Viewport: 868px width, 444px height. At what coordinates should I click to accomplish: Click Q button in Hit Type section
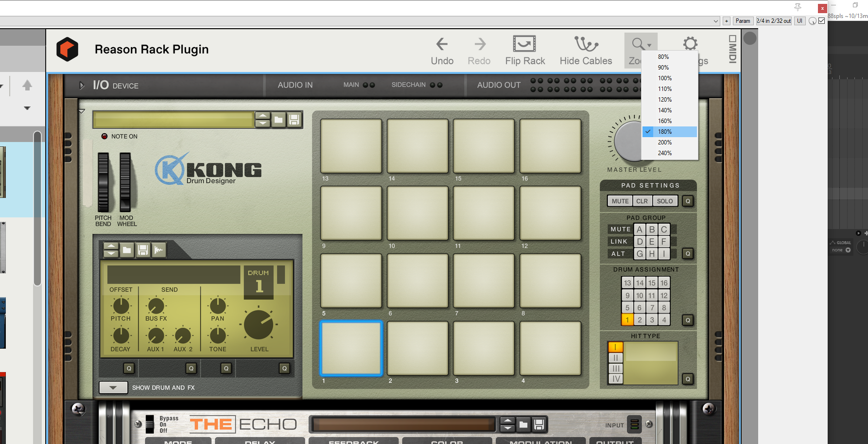click(688, 379)
